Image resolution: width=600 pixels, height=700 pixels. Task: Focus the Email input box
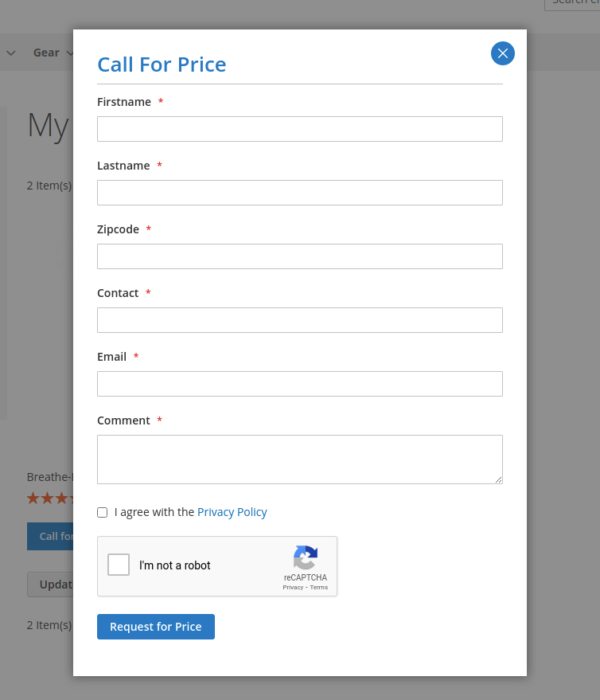[299, 384]
